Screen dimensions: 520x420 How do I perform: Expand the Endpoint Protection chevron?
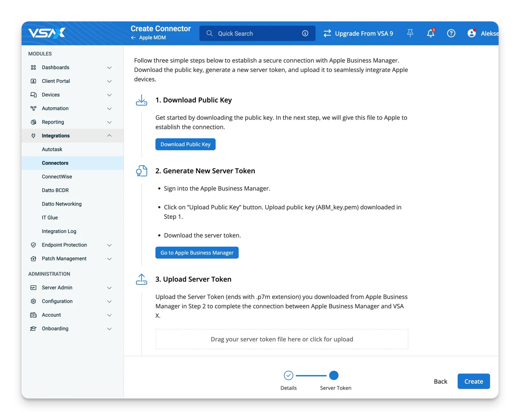coord(109,245)
